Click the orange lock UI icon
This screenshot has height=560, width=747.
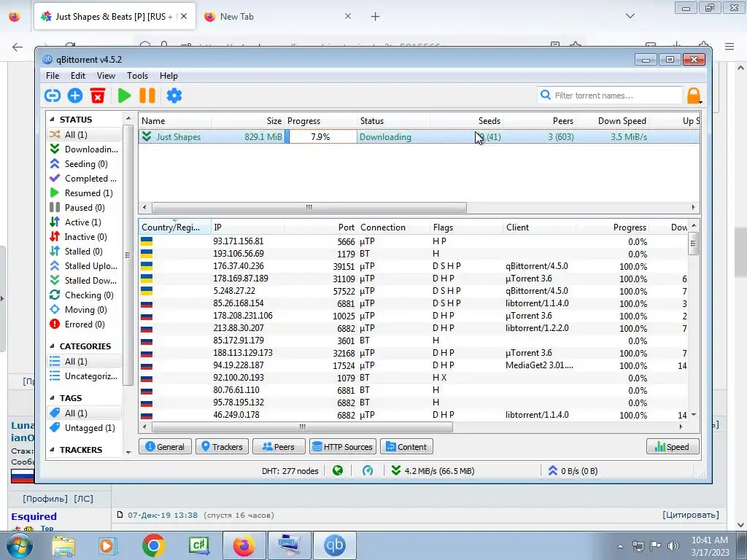(694, 96)
